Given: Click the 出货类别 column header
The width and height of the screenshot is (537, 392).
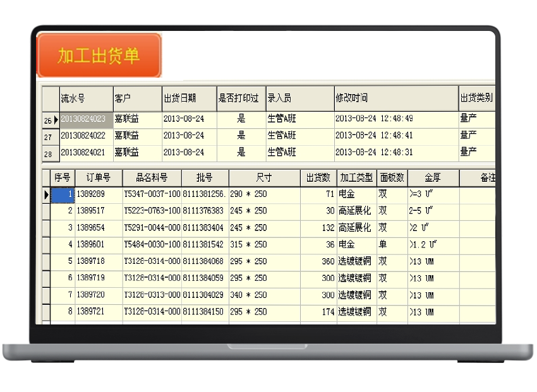Looking at the screenshot, I should point(476,98).
